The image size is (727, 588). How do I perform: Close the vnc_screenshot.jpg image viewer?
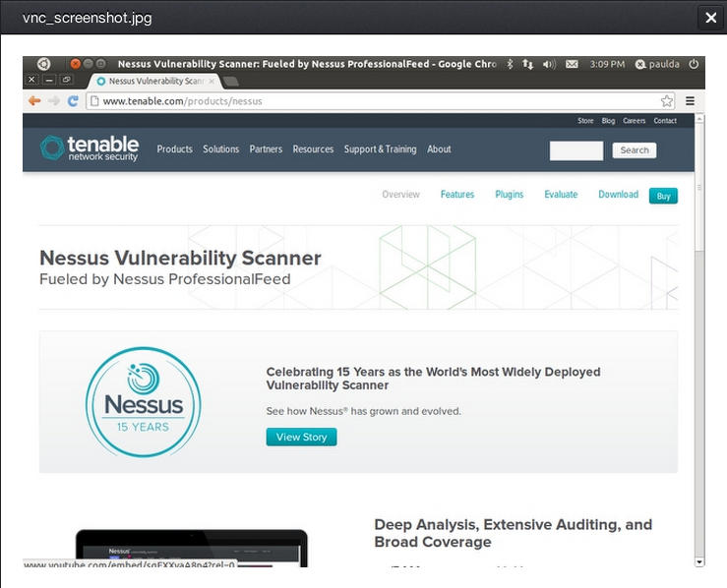[710, 18]
